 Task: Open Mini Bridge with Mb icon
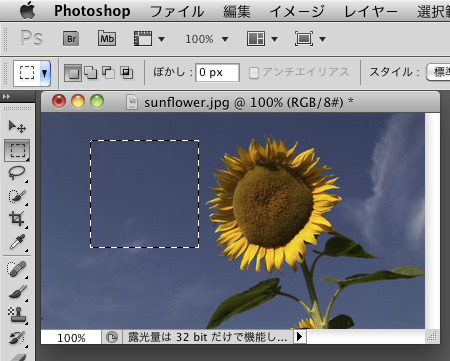pyautogui.click(x=107, y=38)
